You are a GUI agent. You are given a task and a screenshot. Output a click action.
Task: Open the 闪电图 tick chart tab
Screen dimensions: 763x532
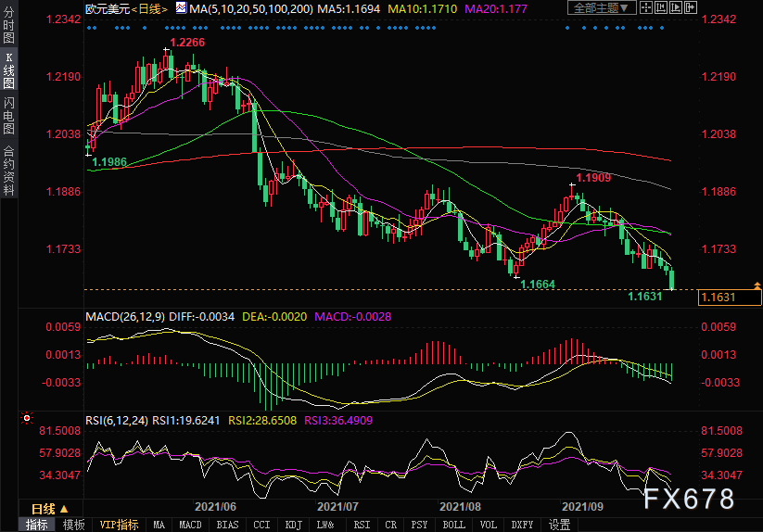click(8, 116)
